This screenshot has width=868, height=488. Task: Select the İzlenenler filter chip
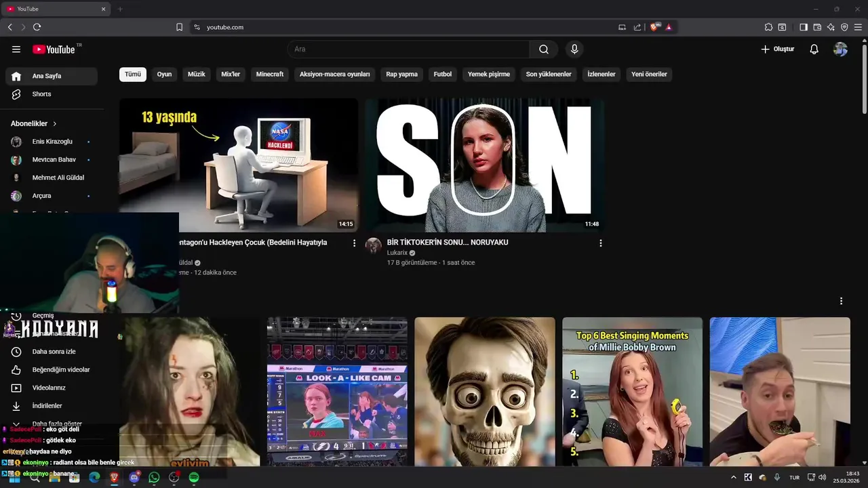click(x=601, y=74)
